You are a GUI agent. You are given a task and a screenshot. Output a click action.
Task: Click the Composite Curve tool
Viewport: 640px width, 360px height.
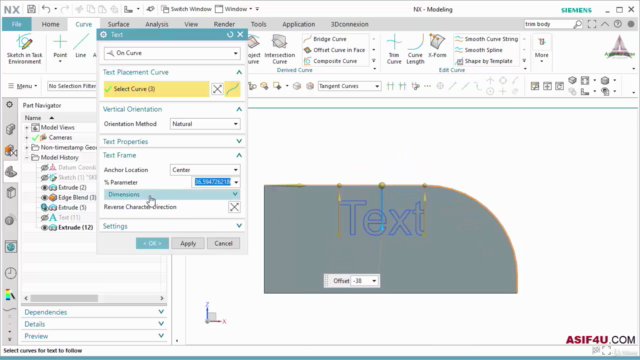tap(330, 61)
